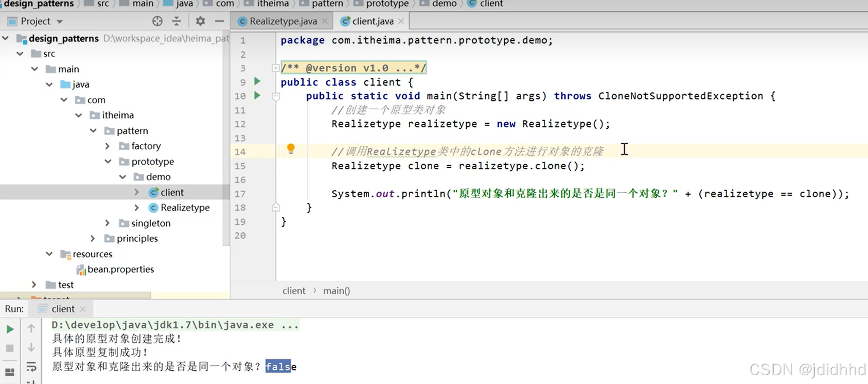Click fold end marker at line 18

tap(275, 207)
